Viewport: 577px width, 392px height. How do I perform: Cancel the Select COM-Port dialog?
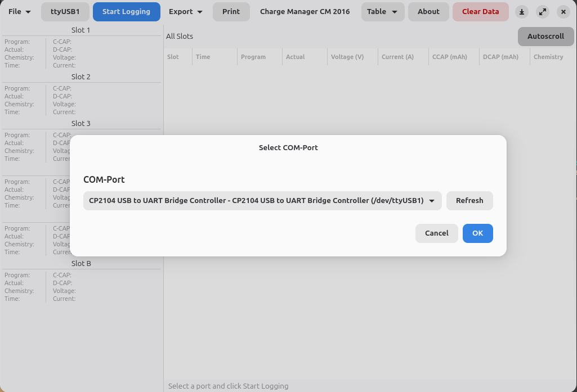[437, 233]
